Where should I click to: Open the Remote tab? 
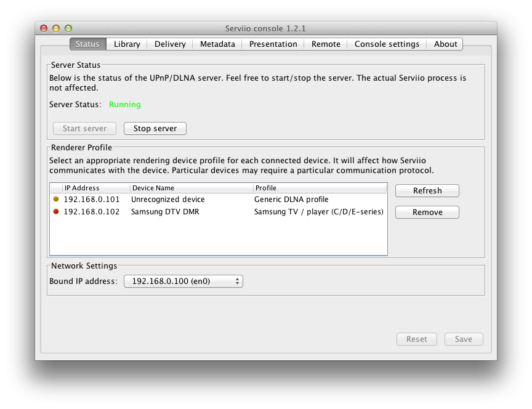click(x=326, y=44)
